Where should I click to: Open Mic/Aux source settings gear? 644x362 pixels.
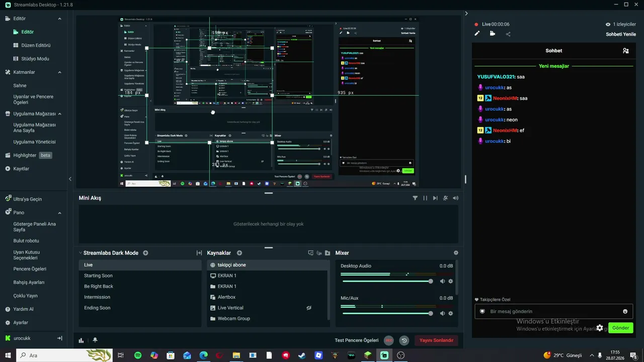pos(451,313)
